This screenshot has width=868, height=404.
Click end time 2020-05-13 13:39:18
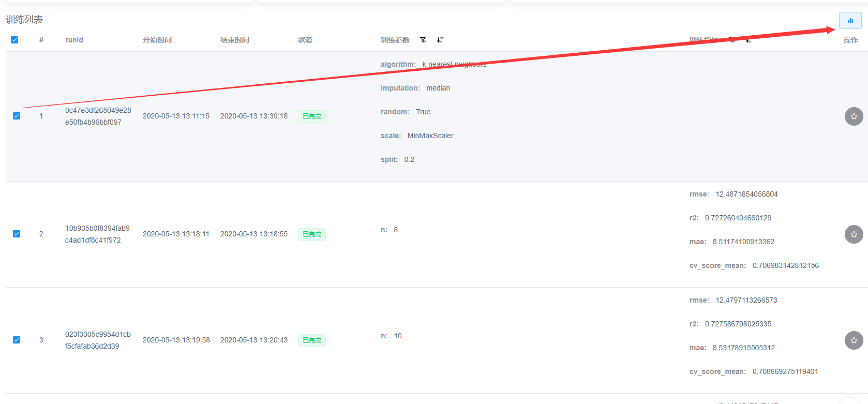(x=254, y=116)
